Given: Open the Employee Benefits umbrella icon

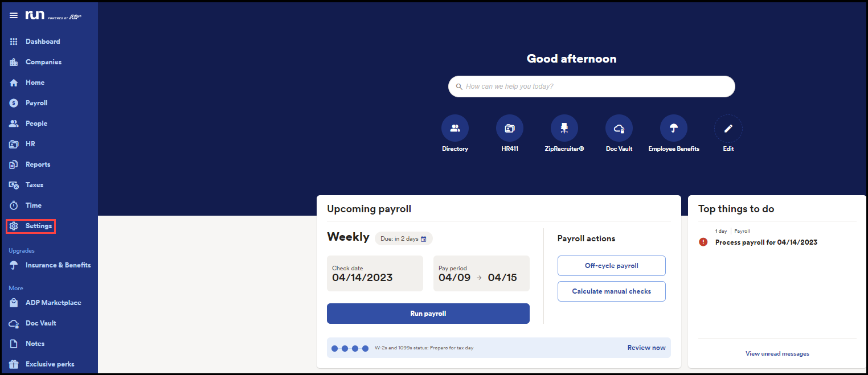Looking at the screenshot, I should [x=673, y=129].
